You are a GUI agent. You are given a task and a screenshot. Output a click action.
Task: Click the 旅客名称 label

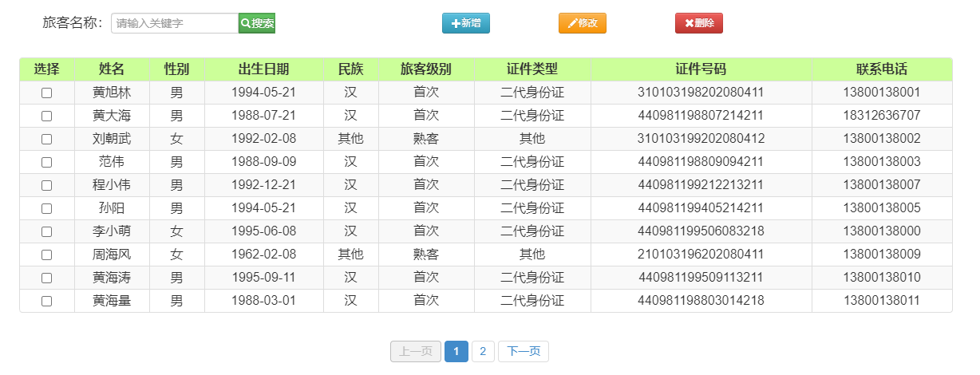[73, 23]
